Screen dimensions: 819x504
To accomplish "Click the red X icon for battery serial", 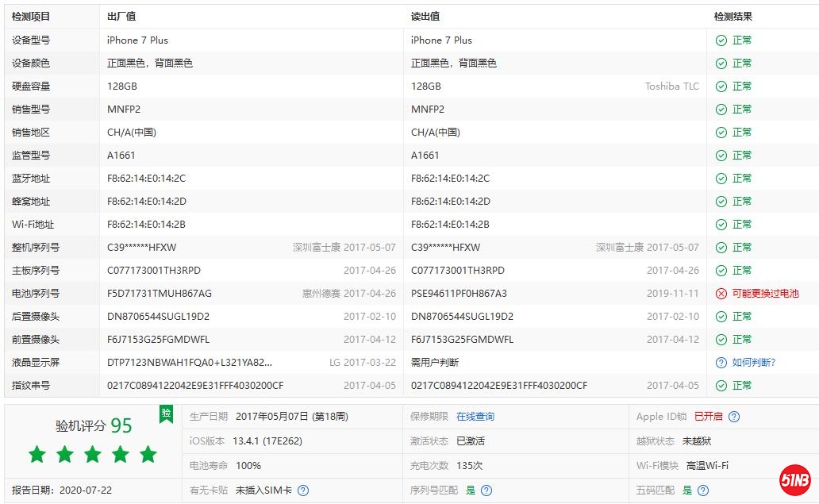I will tap(721, 294).
